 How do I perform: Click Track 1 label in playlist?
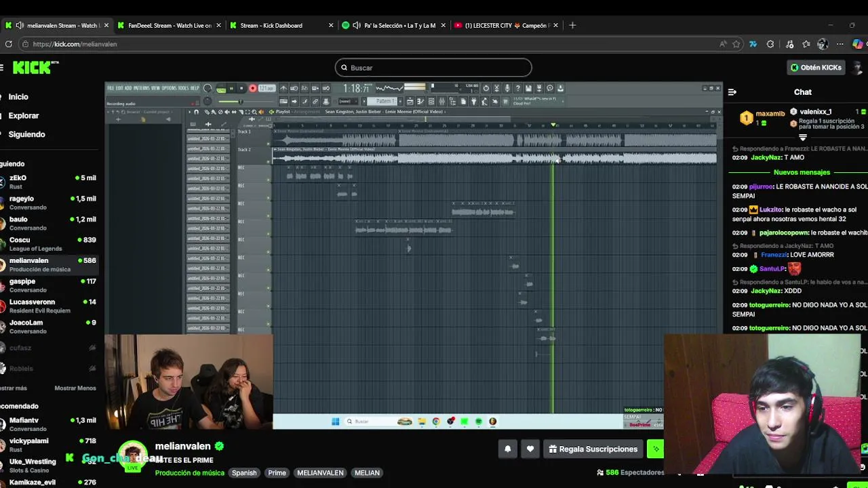[243, 131]
